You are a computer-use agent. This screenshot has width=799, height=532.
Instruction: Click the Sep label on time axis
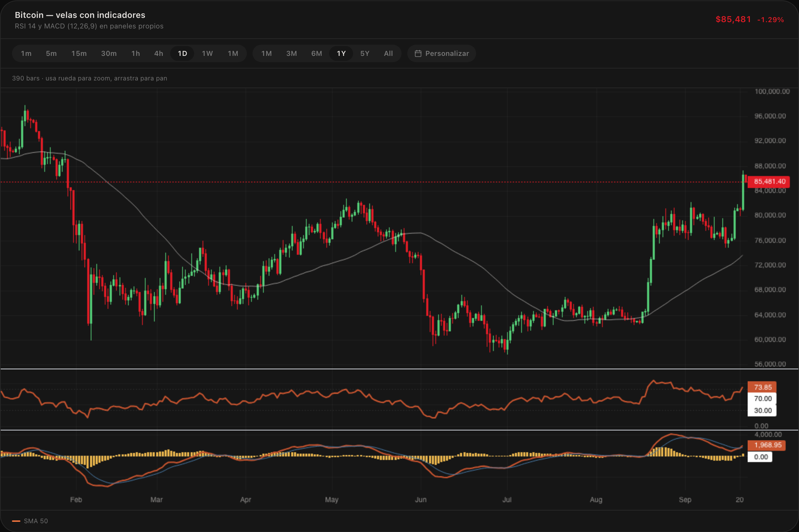click(685, 500)
